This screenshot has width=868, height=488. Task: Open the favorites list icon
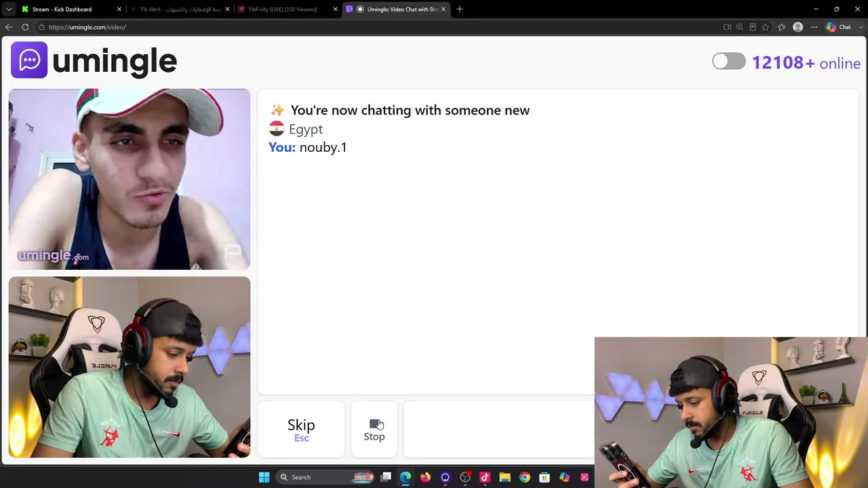pos(781,27)
